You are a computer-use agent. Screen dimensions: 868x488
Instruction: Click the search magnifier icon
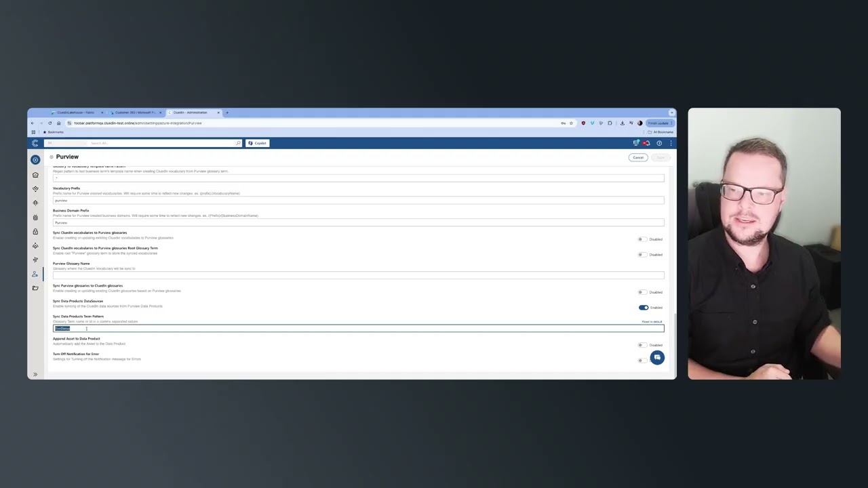pyautogui.click(x=238, y=143)
